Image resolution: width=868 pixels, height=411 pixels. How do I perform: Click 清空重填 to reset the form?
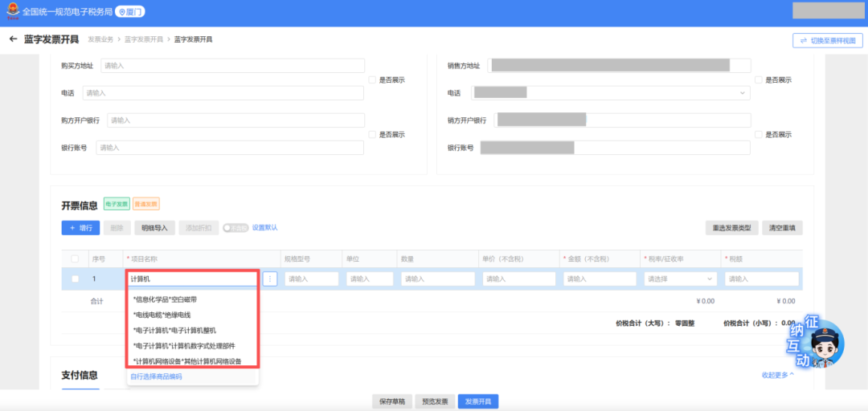click(x=782, y=228)
